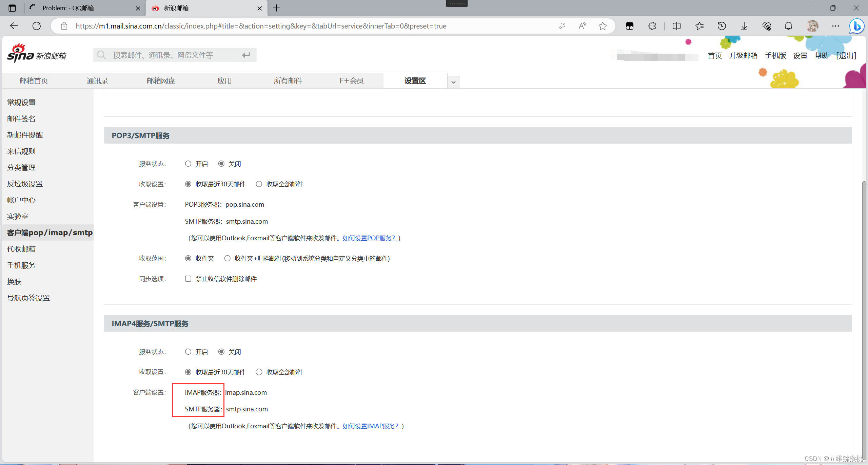Open the Extensions puzzle icon
Screen dimensions: 868x465
[x=652, y=26]
